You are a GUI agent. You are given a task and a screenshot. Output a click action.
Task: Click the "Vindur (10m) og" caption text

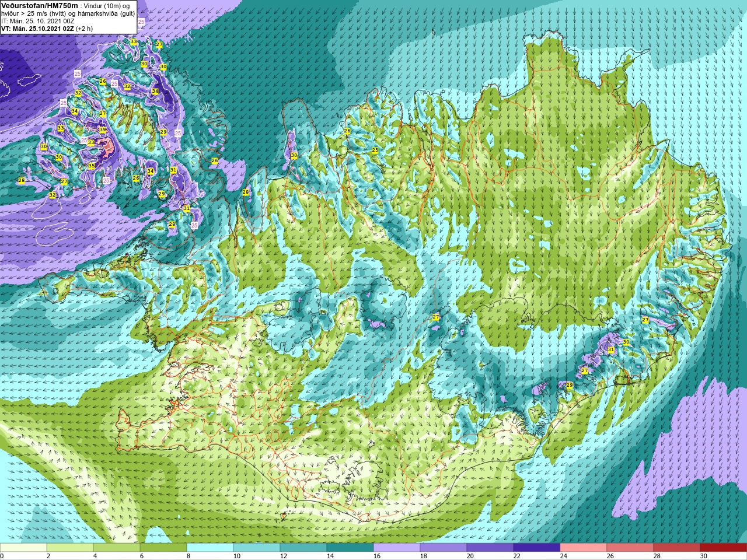point(107,6)
